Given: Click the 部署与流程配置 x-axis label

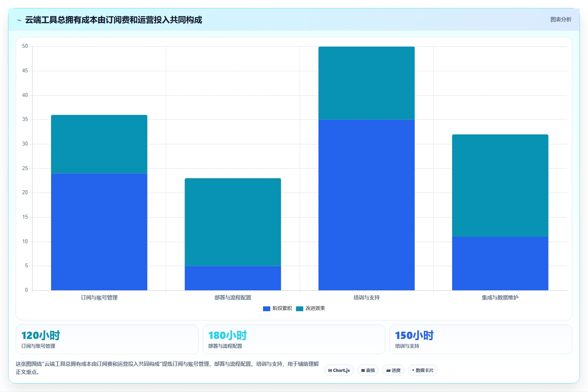Looking at the screenshot, I should [x=233, y=298].
